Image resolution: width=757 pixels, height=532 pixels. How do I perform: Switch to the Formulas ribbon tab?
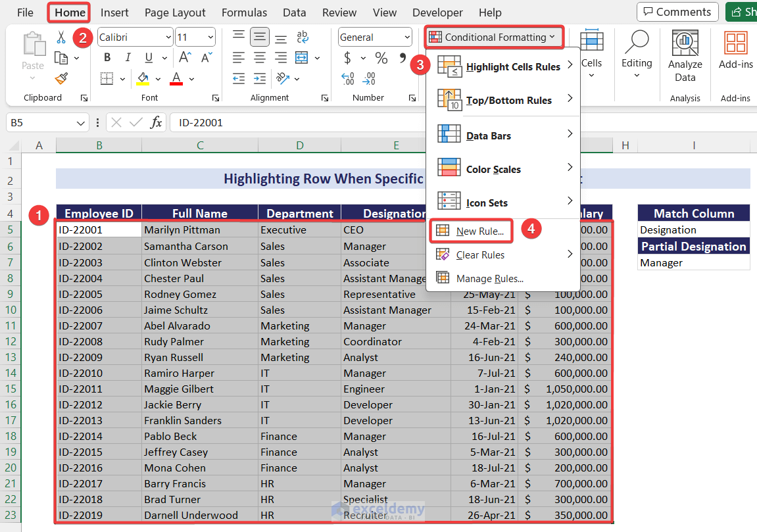(244, 12)
